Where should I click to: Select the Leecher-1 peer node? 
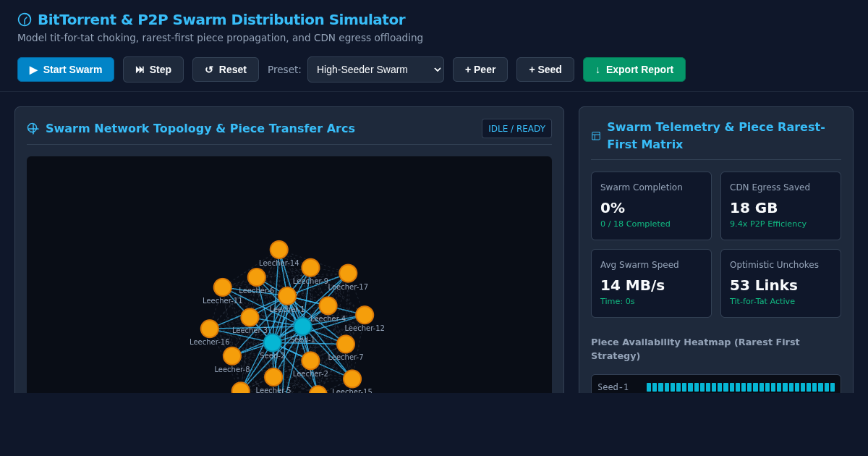click(x=287, y=296)
